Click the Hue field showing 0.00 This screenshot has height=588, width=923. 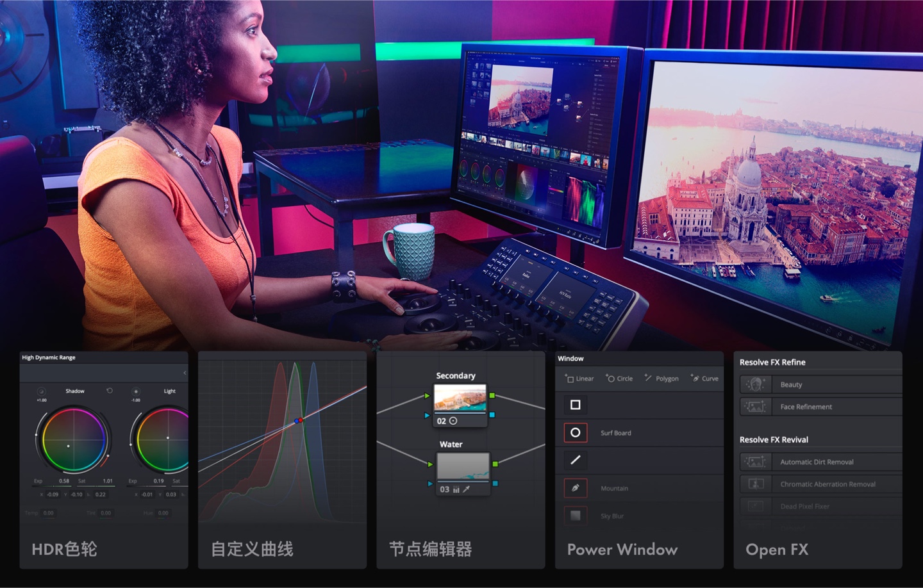pos(163,513)
